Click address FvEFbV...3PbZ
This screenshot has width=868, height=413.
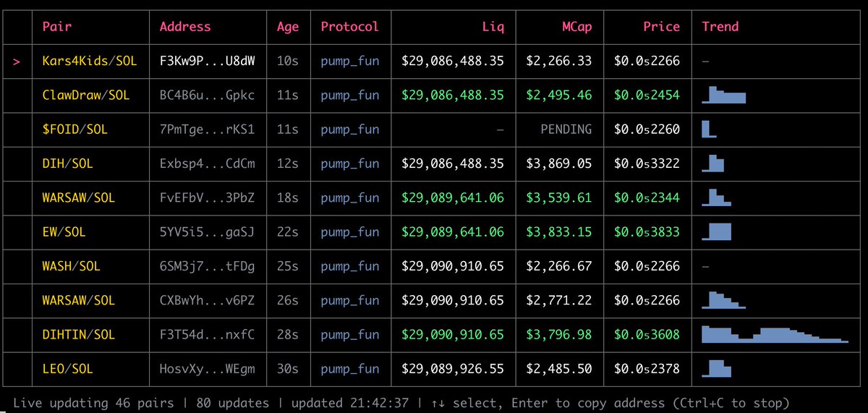[207, 197]
